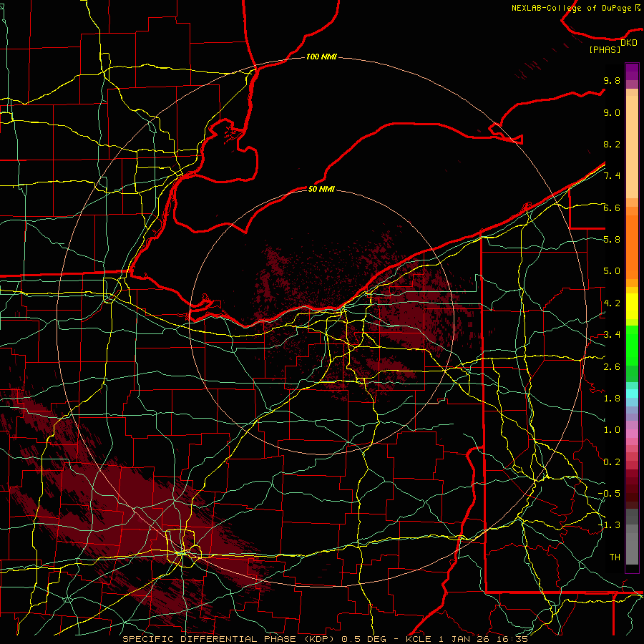
Task: Click the TH threshold label
Action: [615, 557]
